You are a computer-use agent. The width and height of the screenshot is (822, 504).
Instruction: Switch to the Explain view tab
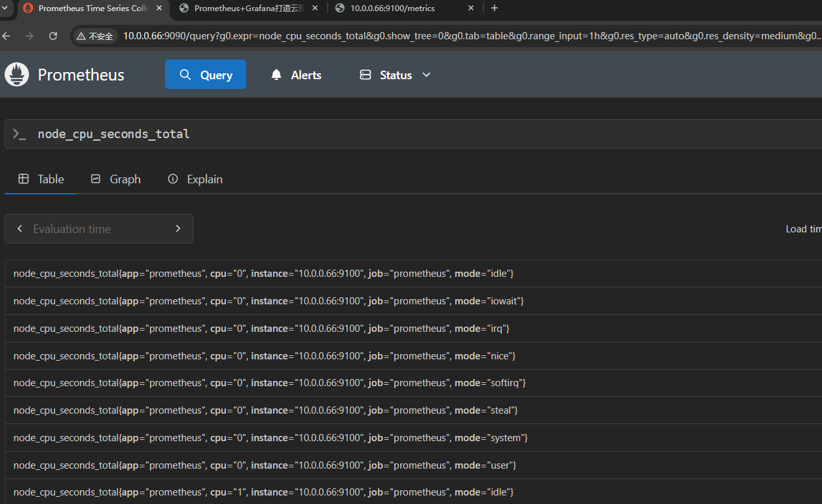pyautogui.click(x=195, y=179)
